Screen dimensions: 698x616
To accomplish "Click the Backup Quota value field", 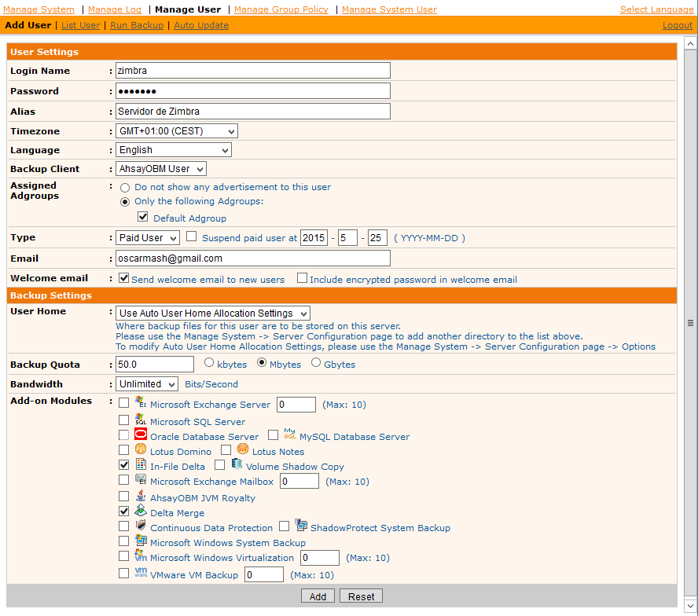I will point(155,364).
